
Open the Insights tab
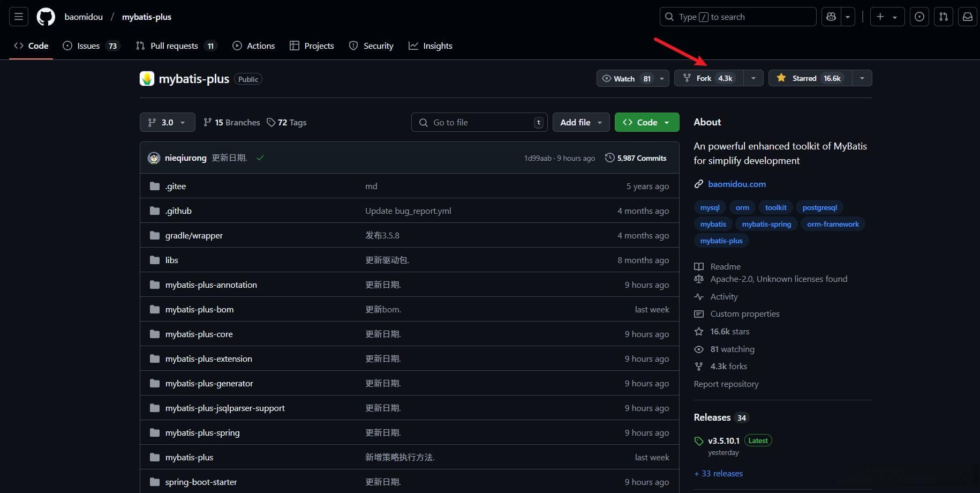click(x=431, y=46)
